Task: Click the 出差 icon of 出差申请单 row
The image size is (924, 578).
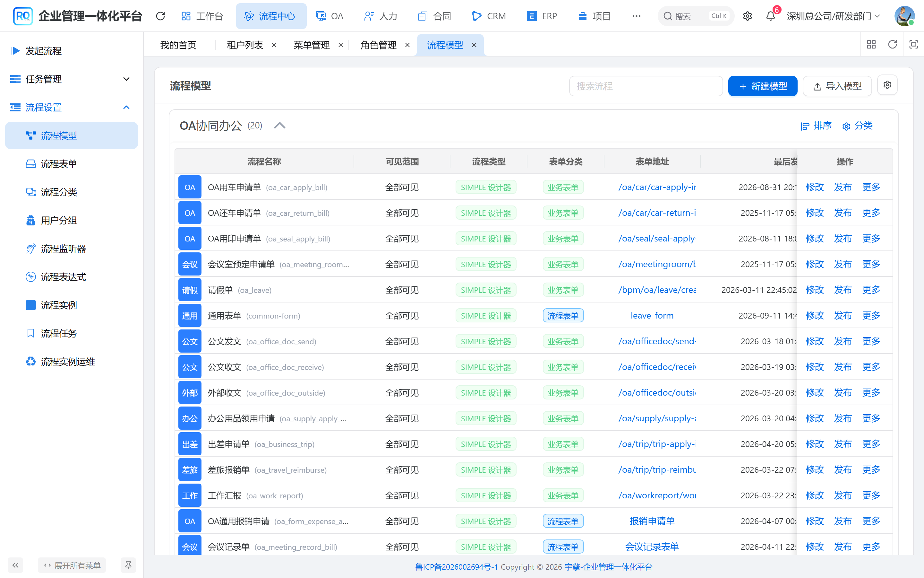Action: pyautogui.click(x=190, y=444)
